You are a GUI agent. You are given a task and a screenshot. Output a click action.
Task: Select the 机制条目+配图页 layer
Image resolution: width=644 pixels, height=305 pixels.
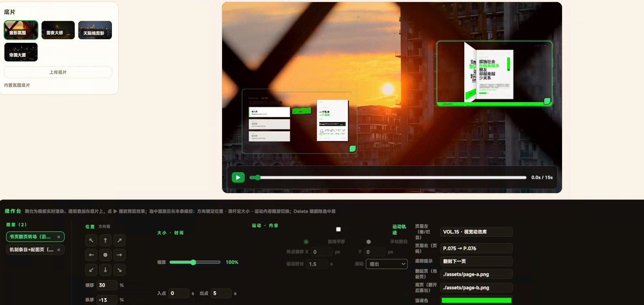(35, 250)
